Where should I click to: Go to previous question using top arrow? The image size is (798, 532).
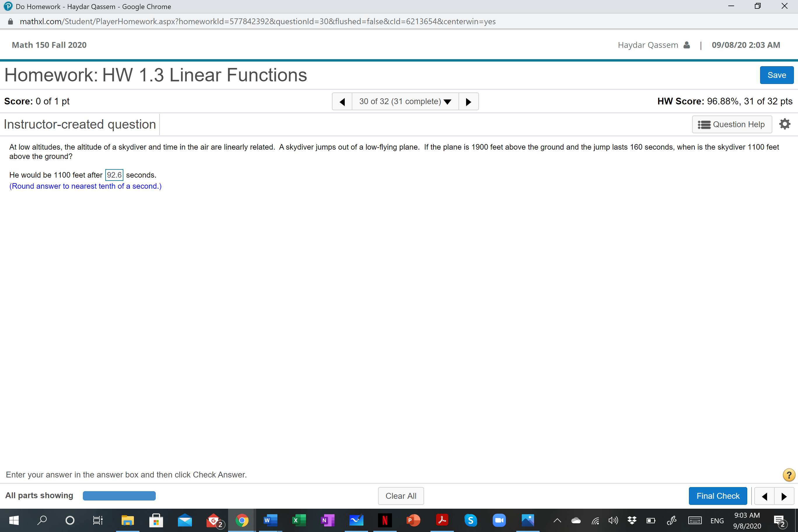[342, 101]
